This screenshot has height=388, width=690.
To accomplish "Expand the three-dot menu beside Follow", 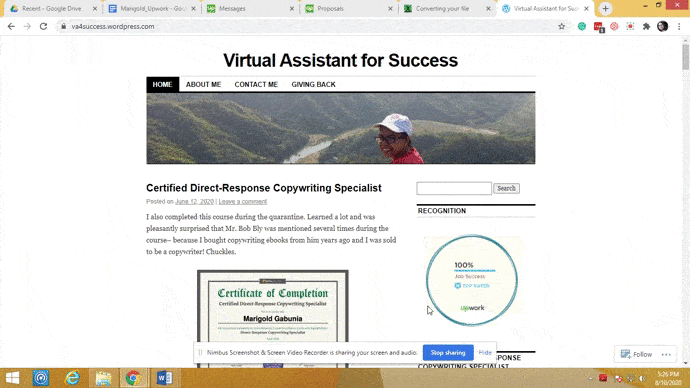I will [x=666, y=354].
